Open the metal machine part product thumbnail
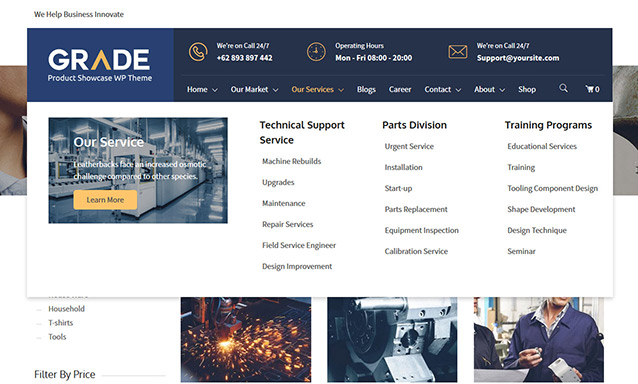The height and width of the screenshot is (384, 638). (x=392, y=339)
